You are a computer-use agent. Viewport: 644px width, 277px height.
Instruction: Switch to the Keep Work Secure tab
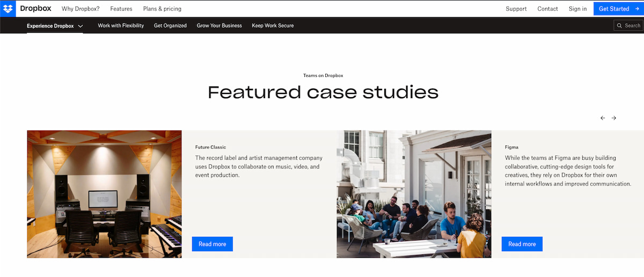click(273, 25)
